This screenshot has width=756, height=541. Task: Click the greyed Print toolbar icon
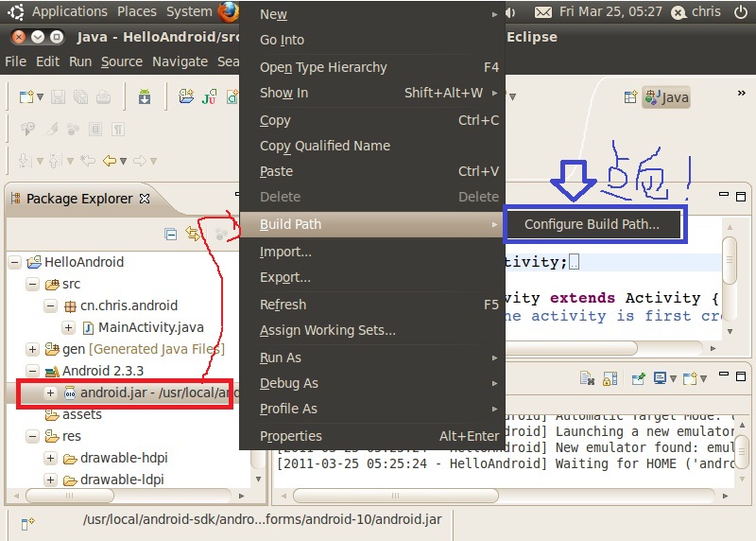tap(103, 97)
